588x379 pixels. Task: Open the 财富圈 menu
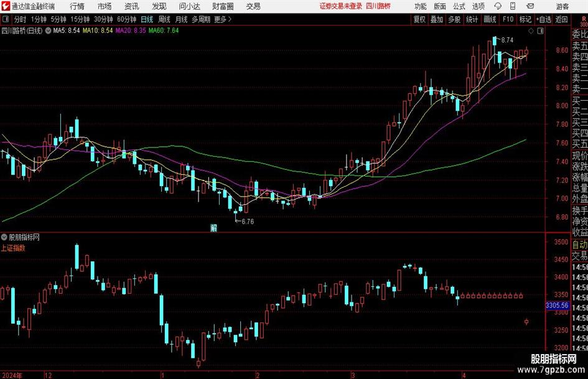(223, 6)
